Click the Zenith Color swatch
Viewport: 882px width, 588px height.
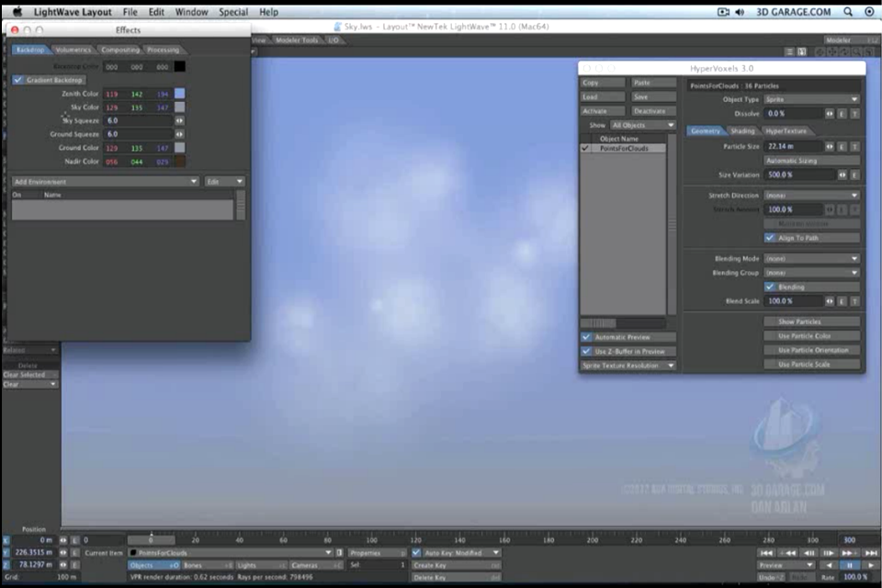tap(179, 94)
